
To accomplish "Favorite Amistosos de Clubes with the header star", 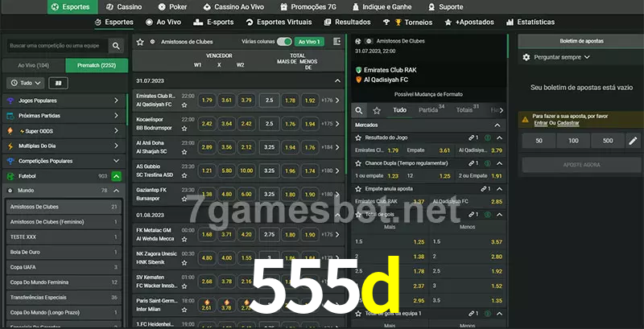I will [x=140, y=41].
